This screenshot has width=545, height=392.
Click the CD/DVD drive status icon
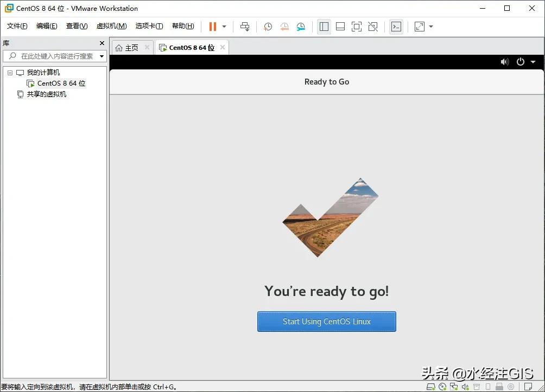pos(442,387)
